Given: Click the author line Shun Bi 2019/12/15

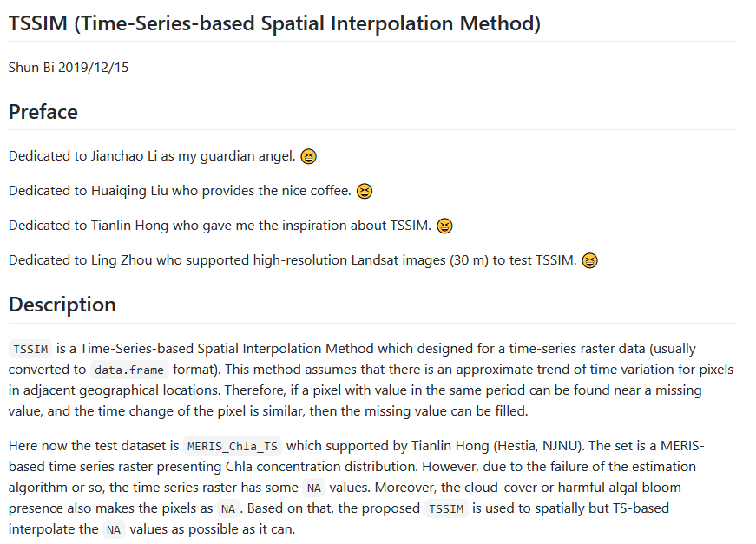Looking at the screenshot, I should coord(69,67).
